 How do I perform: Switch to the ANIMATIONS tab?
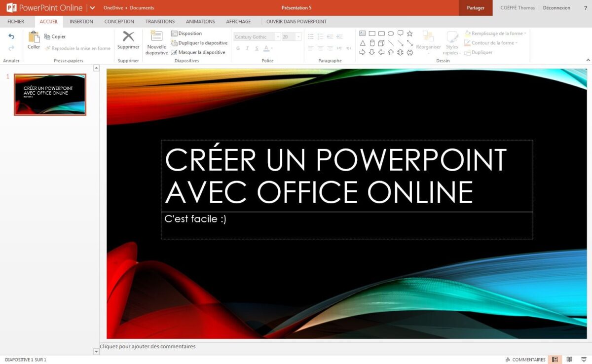(200, 22)
